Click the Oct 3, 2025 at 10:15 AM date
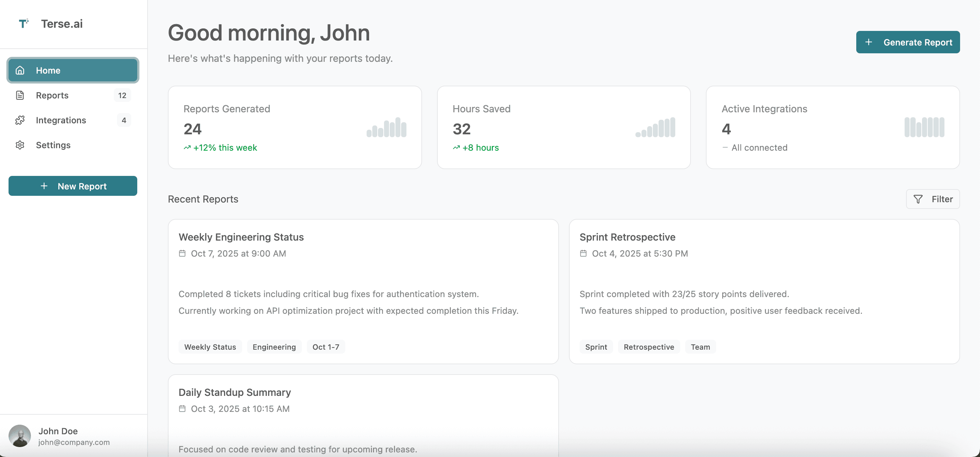980x457 pixels. [240, 409]
